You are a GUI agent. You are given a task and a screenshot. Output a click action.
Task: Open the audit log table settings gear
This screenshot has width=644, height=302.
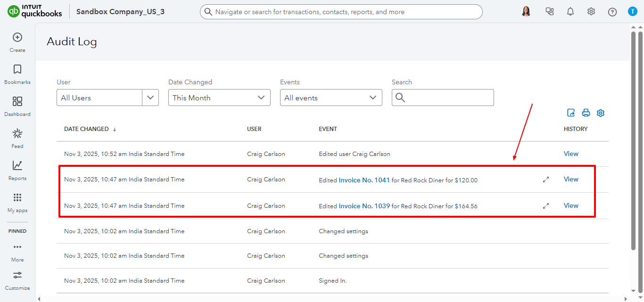601,113
